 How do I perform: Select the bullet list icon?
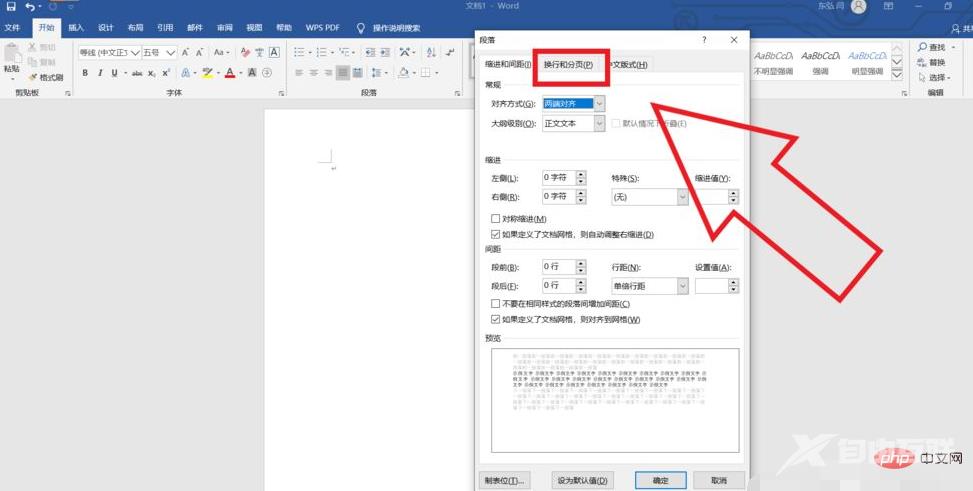point(298,52)
